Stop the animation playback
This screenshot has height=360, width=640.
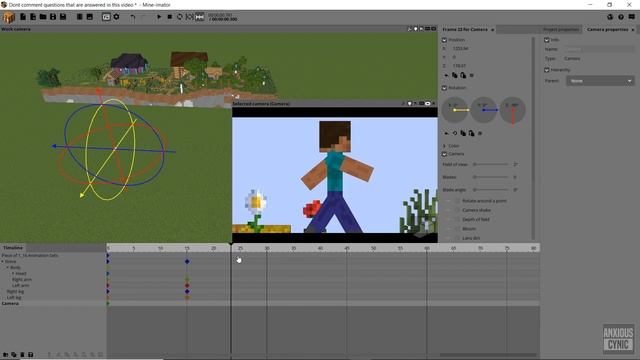[x=169, y=17]
